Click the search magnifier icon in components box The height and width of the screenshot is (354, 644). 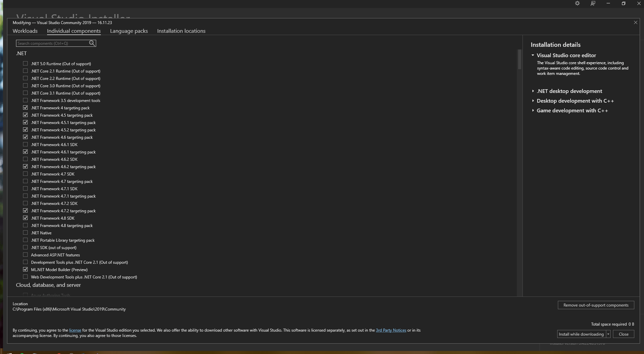click(x=92, y=43)
